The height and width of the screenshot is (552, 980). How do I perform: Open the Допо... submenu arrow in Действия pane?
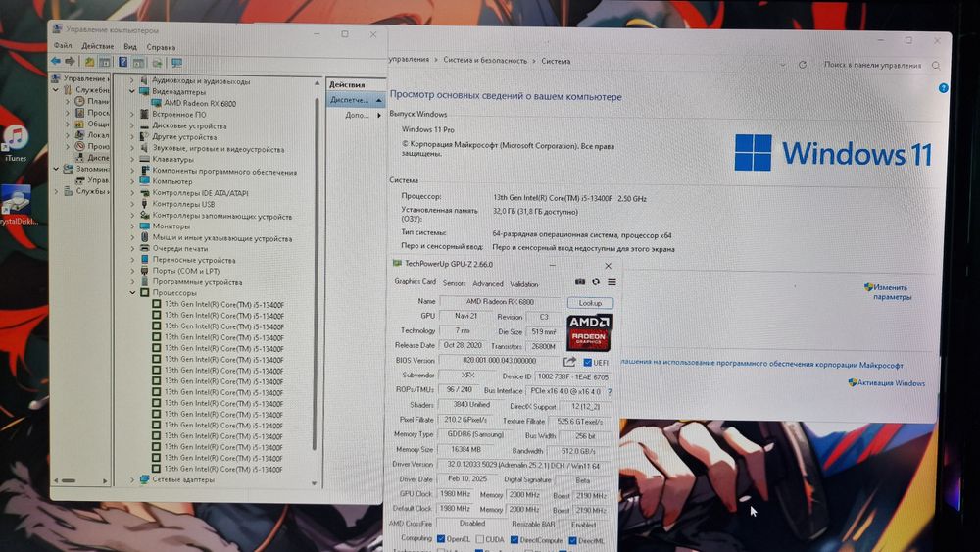click(379, 115)
